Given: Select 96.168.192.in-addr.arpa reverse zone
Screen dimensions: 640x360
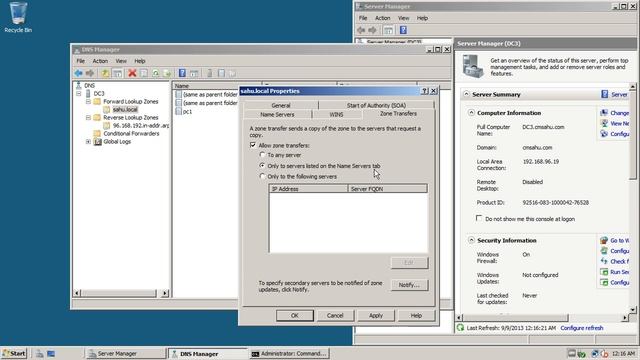Looking at the screenshot, I should click(140, 126).
